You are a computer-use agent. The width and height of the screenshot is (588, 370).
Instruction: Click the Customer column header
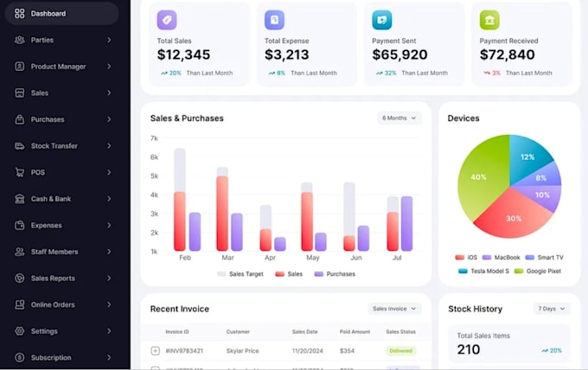coord(238,332)
